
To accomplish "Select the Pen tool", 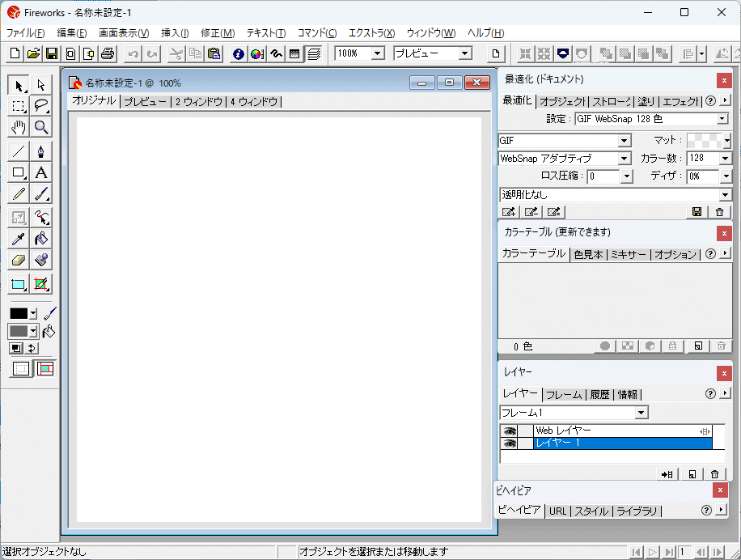I will click(x=39, y=151).
